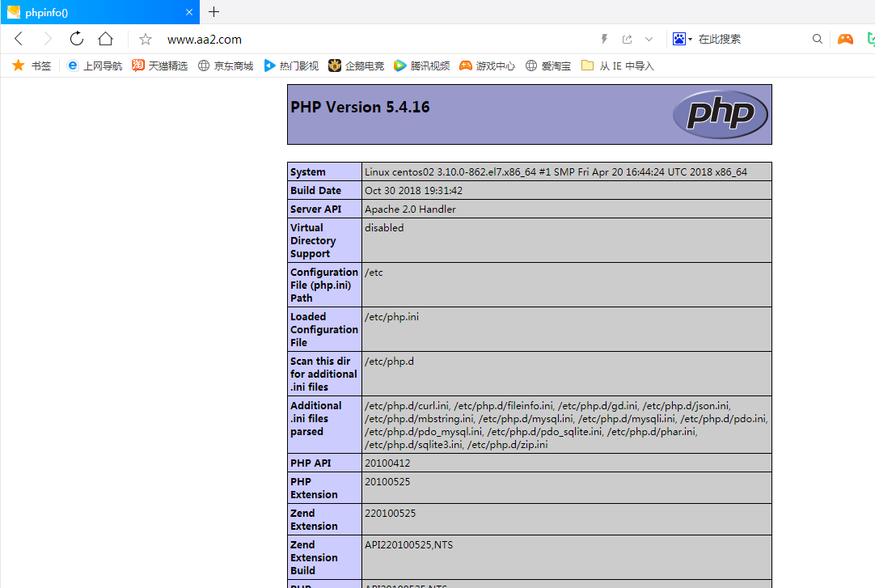
Task: Click the /etc/php.d value
Action: pyautogui.click(x=390, y=362)
